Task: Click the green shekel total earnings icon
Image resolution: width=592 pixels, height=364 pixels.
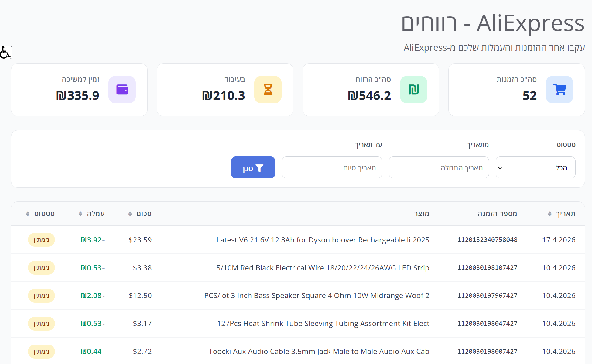Action: pyautogui.click(x=413, y=90)
